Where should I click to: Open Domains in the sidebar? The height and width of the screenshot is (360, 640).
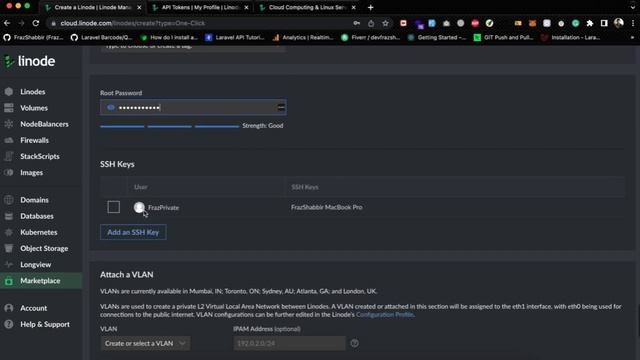pyautogui.click(x=34, y=200)
